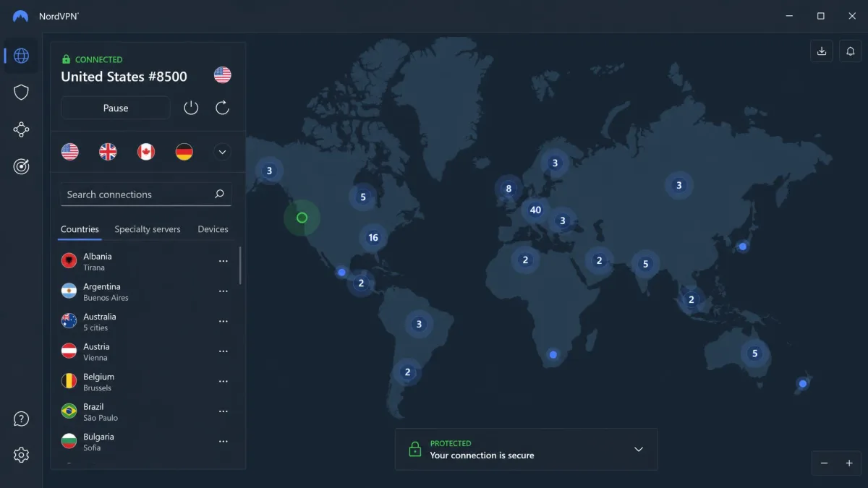Select Albania Tirana from country list

pyautogui.click(x=145, y=262)
